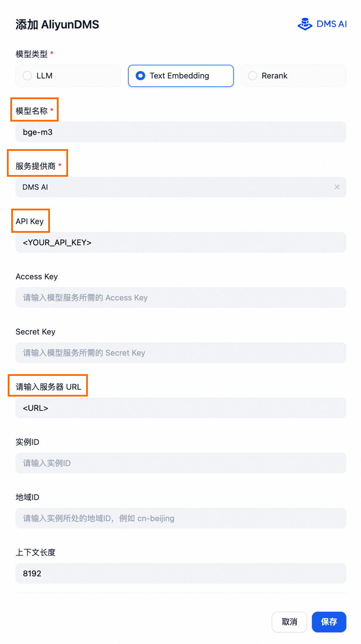Click the Save (保存) button
361x644 pixels.
329,622
